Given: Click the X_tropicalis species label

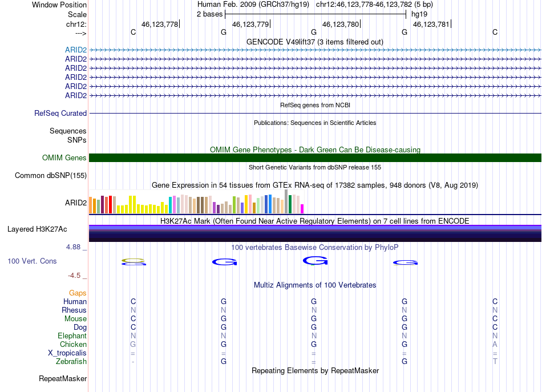Looking at the screenshot, I should (67, 353).
